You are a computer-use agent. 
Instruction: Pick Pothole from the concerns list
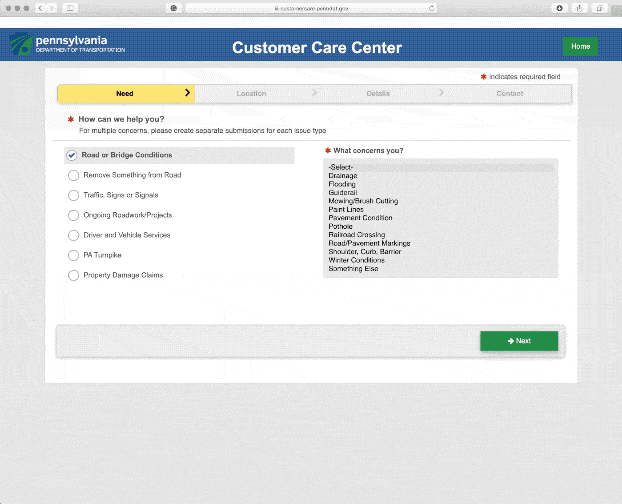pyautogui.click(x=341, y=227)
